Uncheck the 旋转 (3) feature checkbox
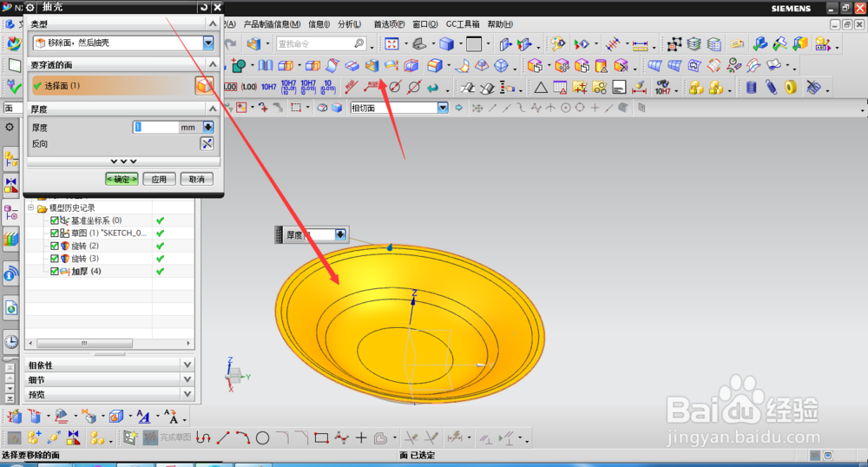This screenshot has width=868, height=467. tap(54, 259)
